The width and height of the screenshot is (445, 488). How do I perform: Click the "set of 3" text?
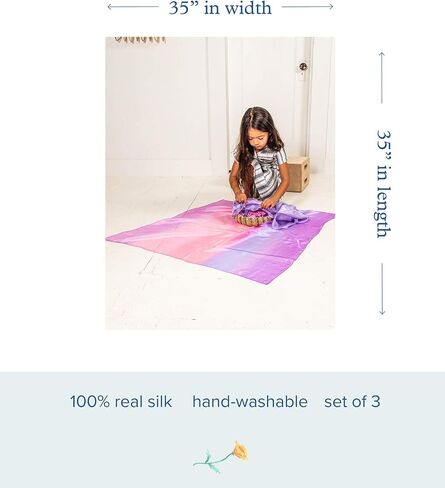click(352, 401)
